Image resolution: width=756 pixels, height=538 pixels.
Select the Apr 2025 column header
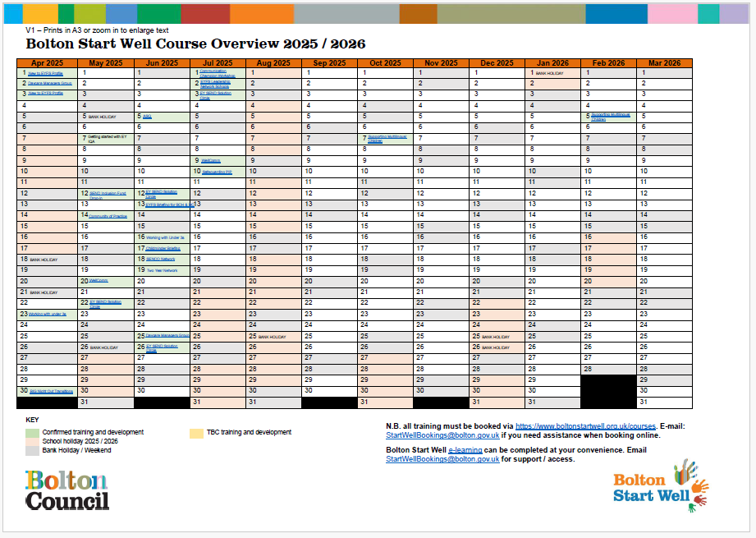click(48, 63)
